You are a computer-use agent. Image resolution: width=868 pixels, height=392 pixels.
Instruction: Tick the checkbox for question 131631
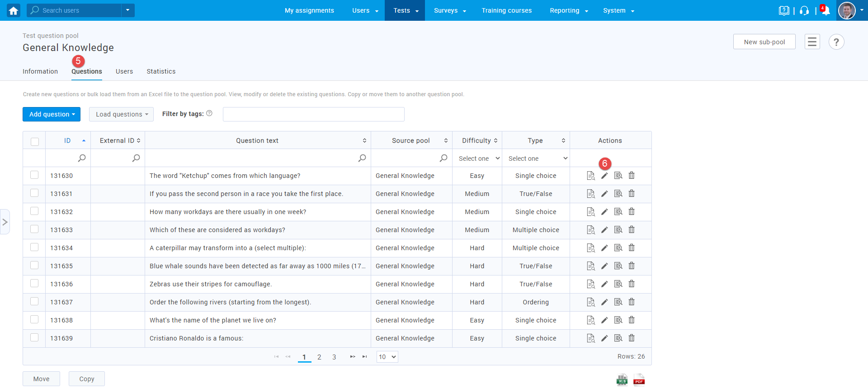click(x=34, y=193)
